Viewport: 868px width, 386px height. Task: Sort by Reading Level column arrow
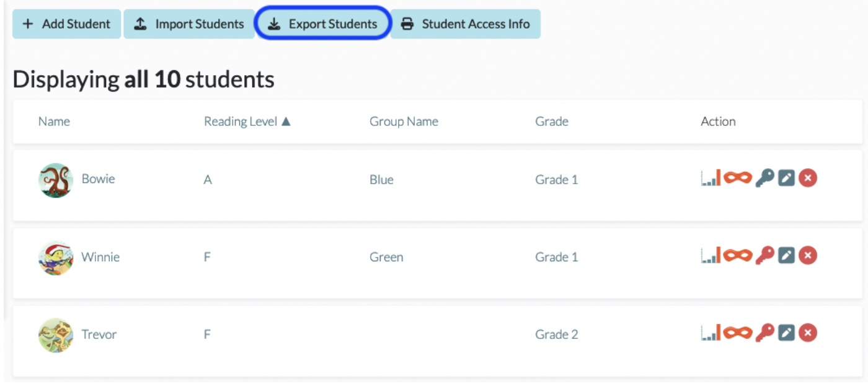pos(286,122)
